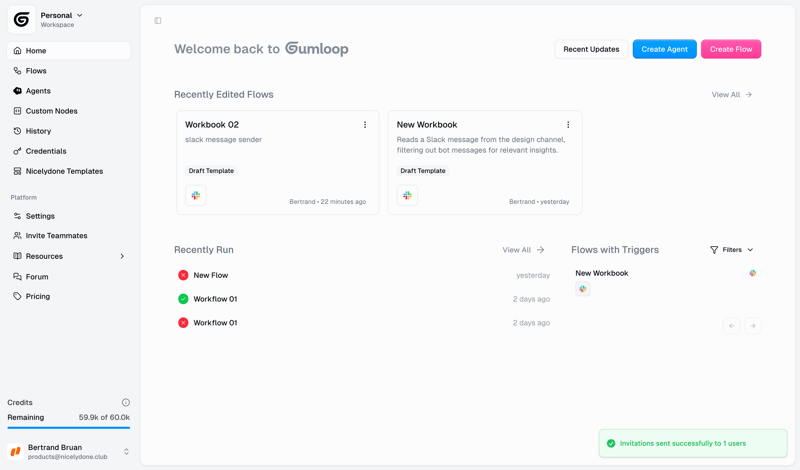The height and width of the screenshot is (470, 800).
Task: Go to Home in sidebar
Action: (x=69, y=51)
